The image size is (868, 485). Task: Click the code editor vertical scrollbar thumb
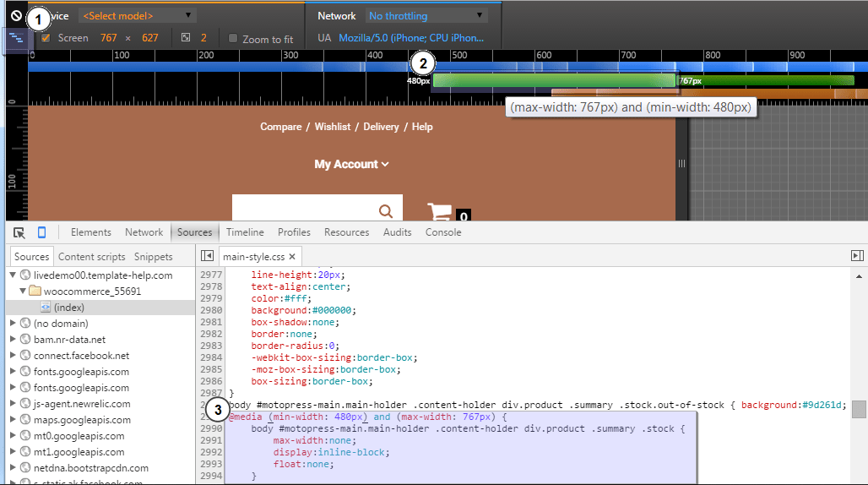pos(860,410)
